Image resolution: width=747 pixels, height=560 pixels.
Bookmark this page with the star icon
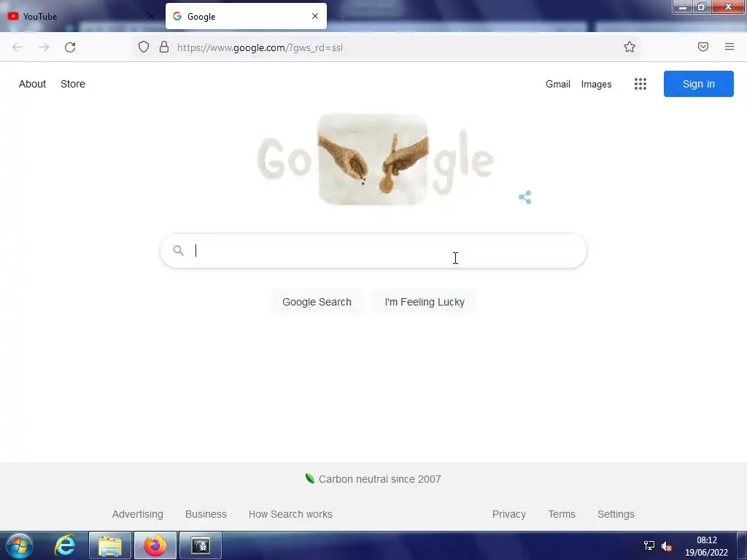click(x=630, y=47)
